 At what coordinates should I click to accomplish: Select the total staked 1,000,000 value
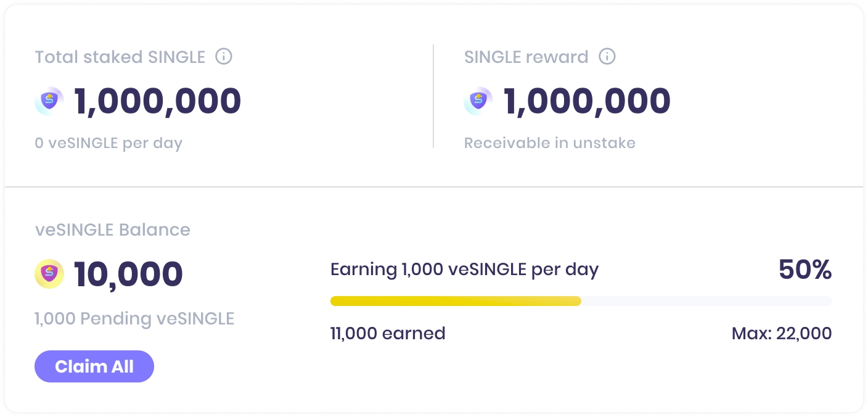pyautogui.click(x=158, y=101)
